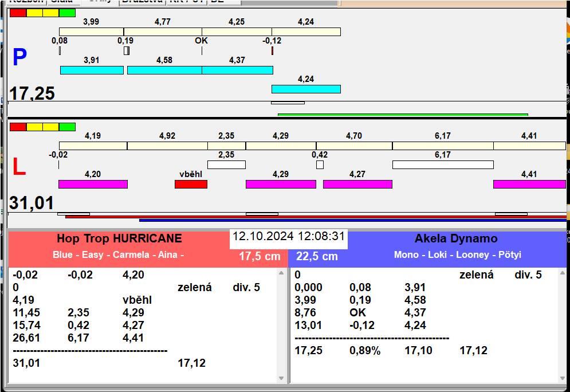This screenshot has width=570, height=392.
Task: Click the red start light in lane L
Action: pos(18,127)
